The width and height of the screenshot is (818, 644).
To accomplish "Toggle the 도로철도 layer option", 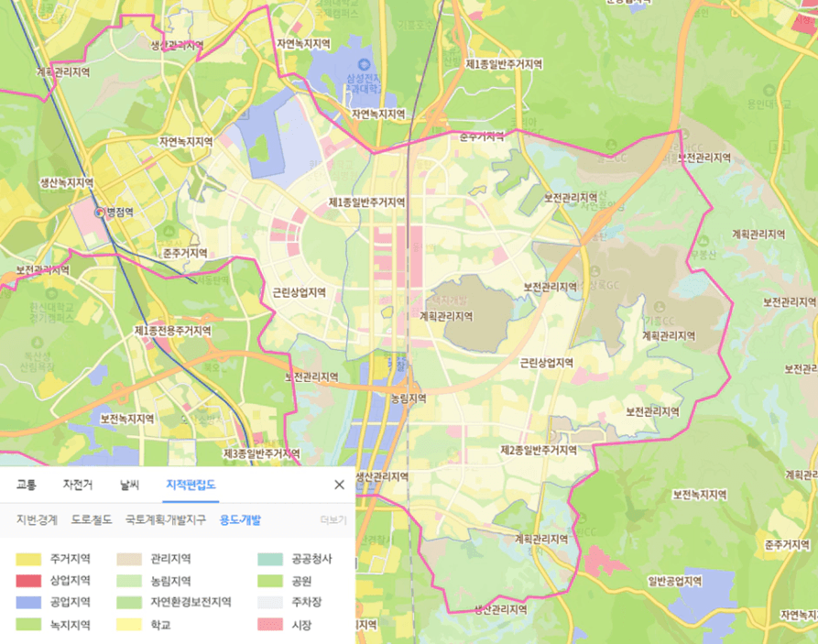I will pyautogui.click(x=91, y=519).
